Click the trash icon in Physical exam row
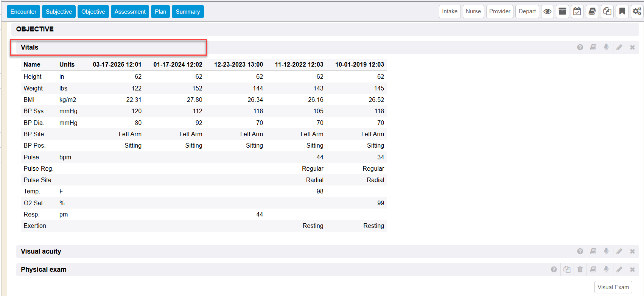The image size is (644, 296). pos(580,270)
